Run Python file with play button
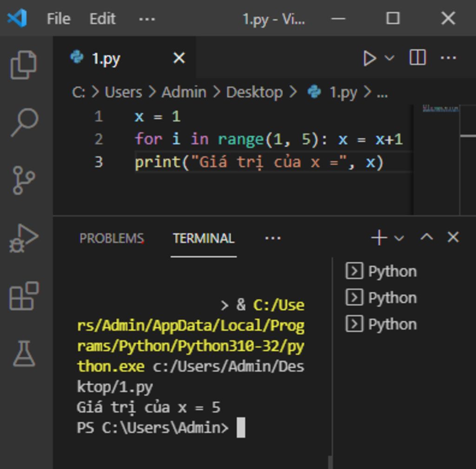The height and width of the screenshot is (469, 476). (370, 58)
